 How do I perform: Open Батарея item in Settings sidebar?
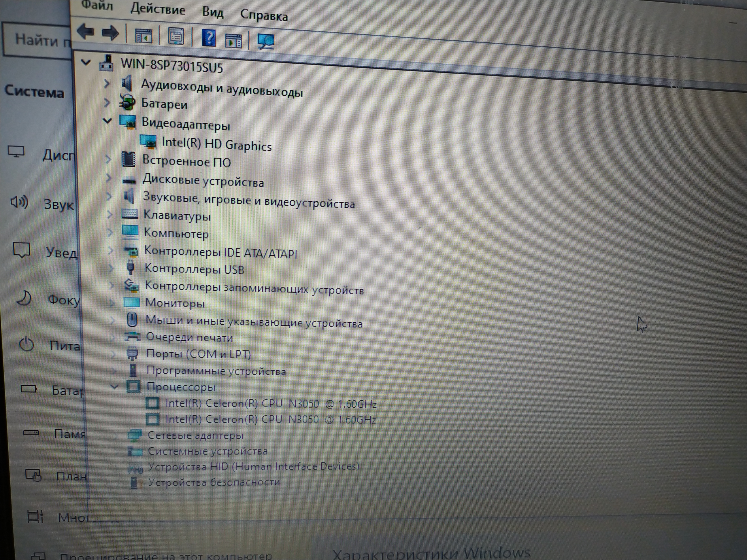[52, 390]
